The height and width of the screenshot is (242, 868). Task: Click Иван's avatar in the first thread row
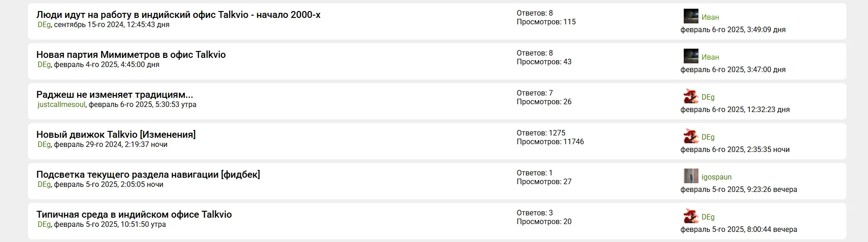tap(691, 16)
